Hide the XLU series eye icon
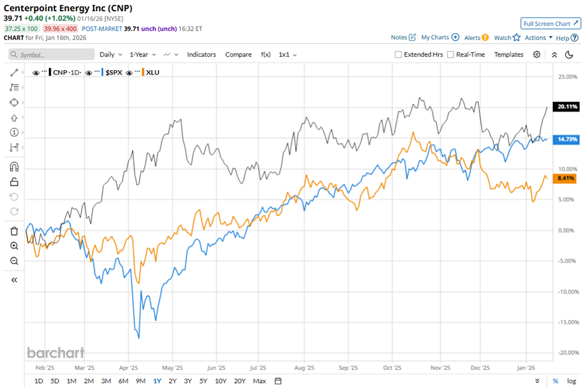The height and width of the screenshot is (390, 588). [x=129, y=73]
